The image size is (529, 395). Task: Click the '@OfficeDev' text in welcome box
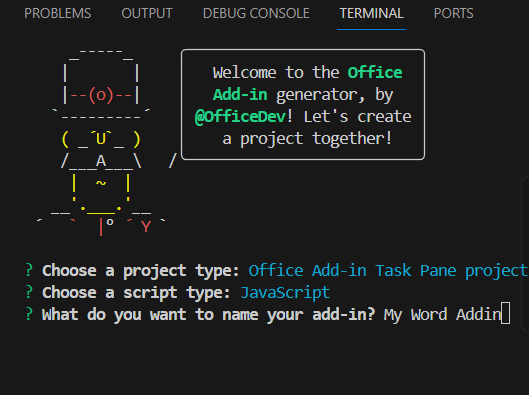240,117
